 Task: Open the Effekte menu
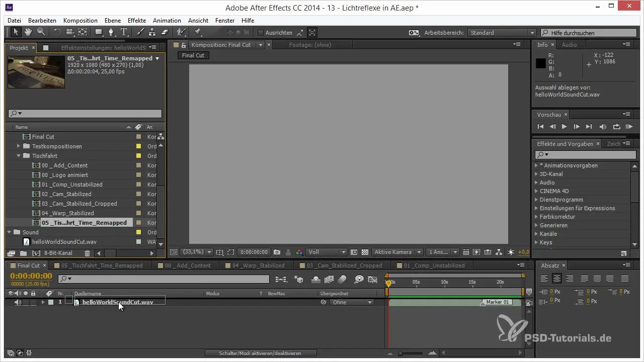pyautogui.click(x=137, y=21)
